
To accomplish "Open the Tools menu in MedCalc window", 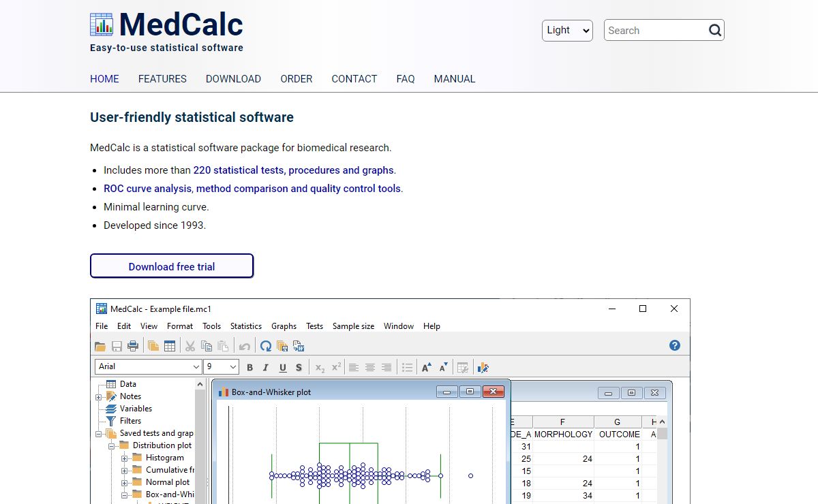I will [212, 326].
